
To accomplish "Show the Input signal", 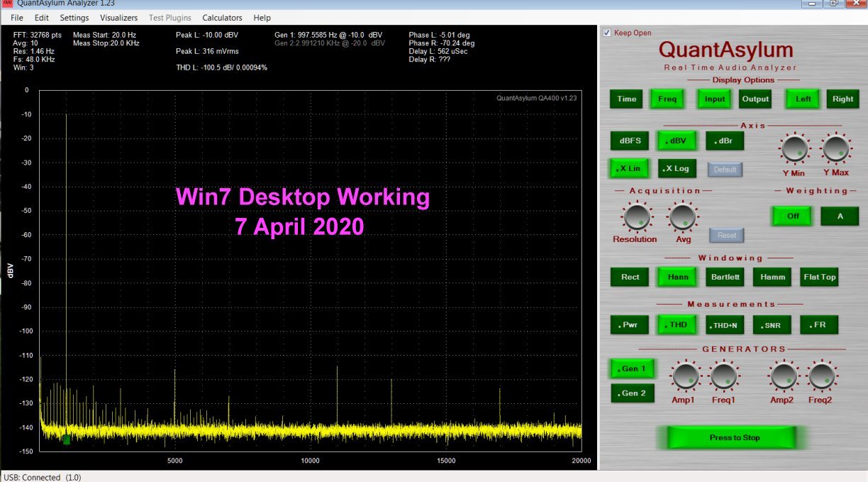I will click(x=715, y=99).
